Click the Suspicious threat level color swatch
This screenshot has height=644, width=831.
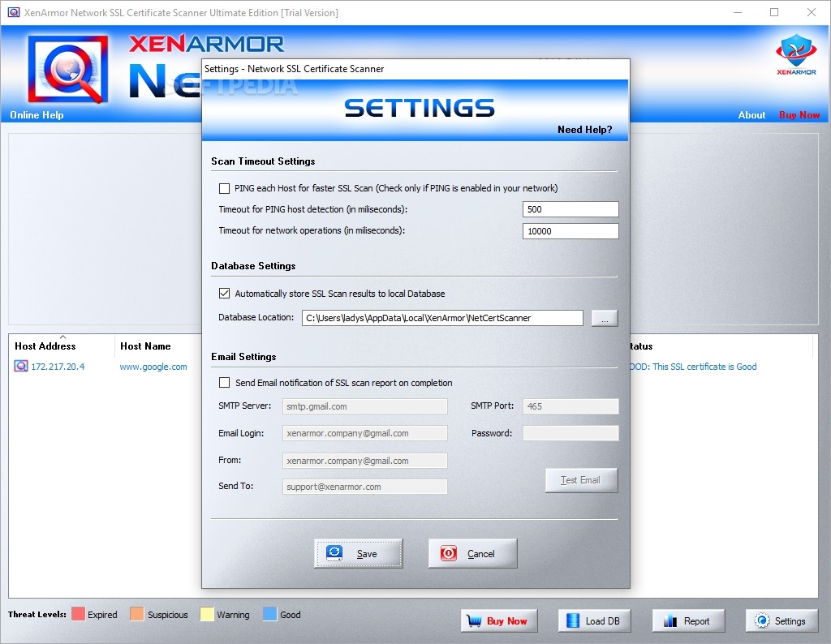[x=136, y=614]
